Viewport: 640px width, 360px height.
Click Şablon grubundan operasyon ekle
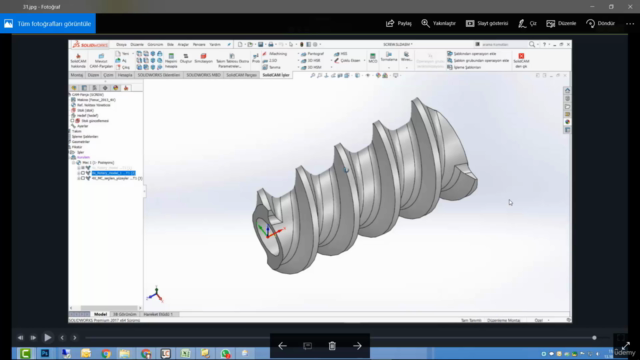coord(478,60)
